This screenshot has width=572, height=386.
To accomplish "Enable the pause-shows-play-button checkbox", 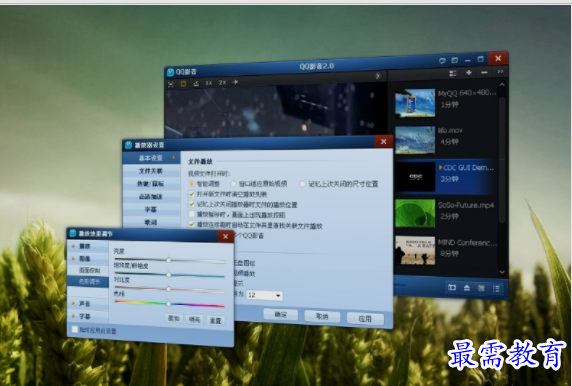I will tap(192, 214).
